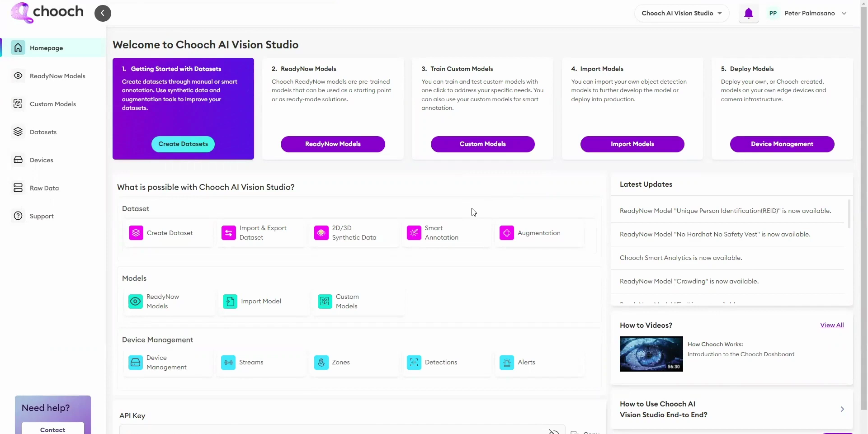Open 2D/3D Synthetic Data icon
The image size is (868, 434).
click(321, 233)
